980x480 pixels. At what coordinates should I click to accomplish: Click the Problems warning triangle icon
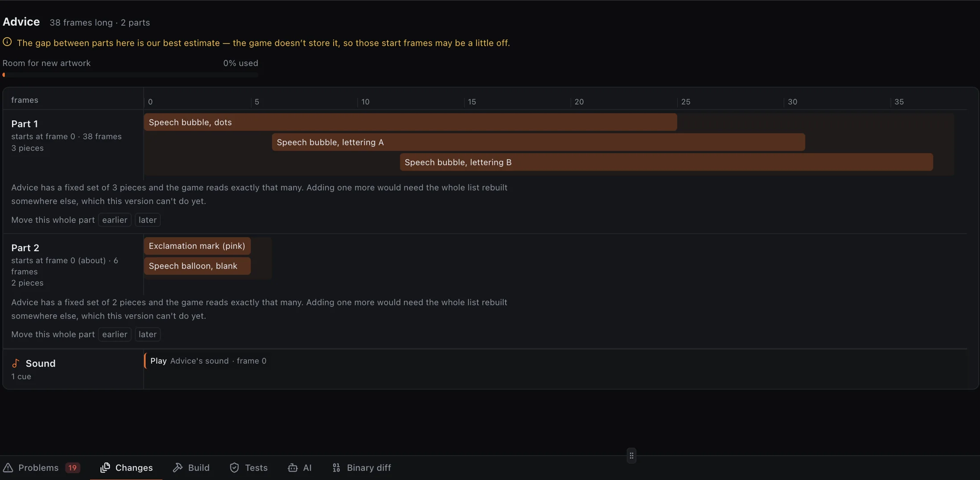pos(8,468)
